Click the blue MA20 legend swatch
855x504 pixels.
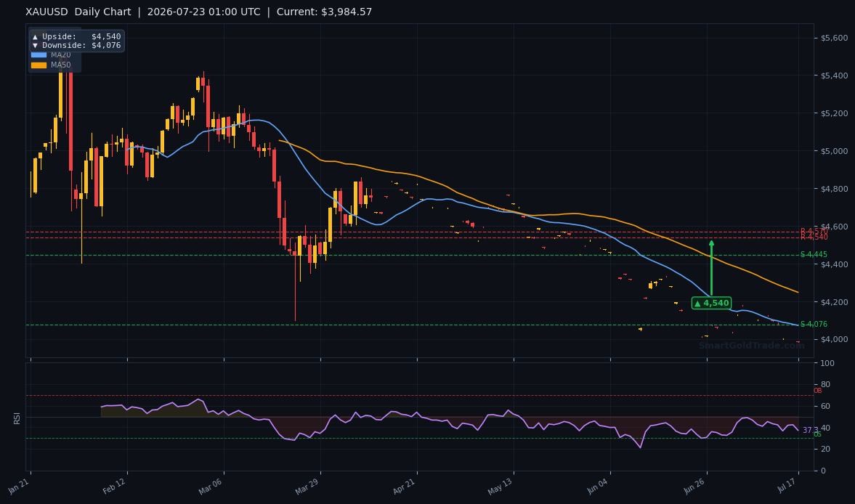pos(39,55)
